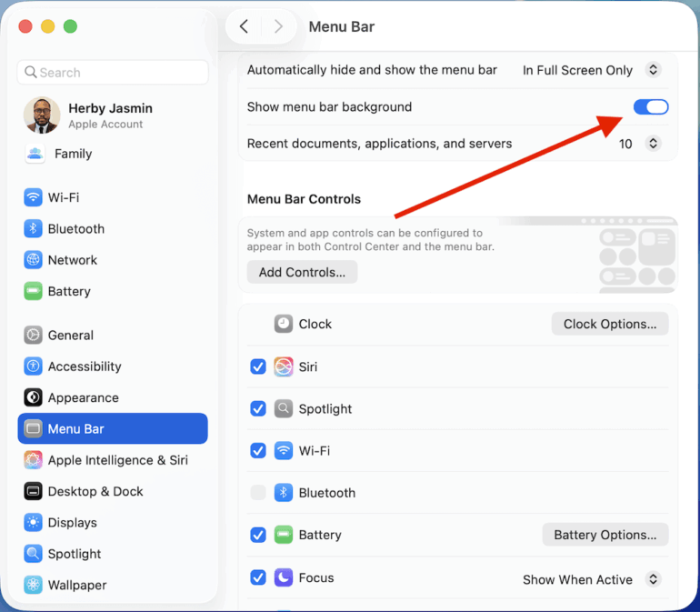
Task: Go back with the left chevron
Action: click(x=244, y=26)
